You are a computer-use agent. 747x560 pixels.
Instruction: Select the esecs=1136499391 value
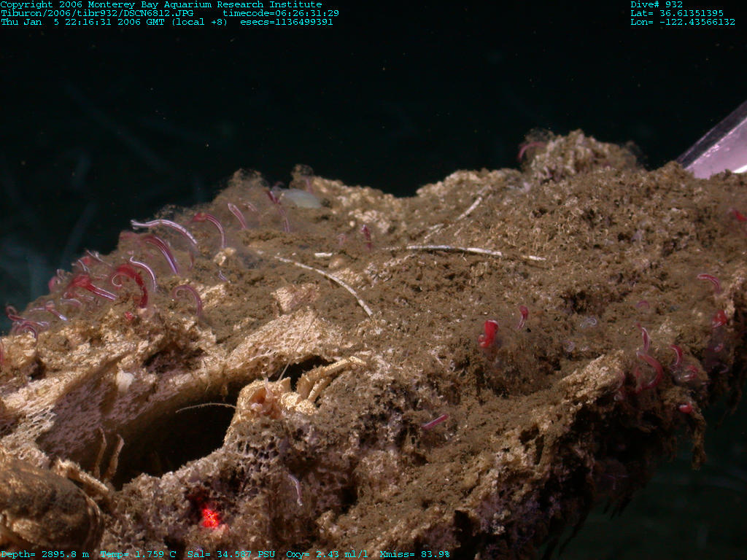[287, 22]
